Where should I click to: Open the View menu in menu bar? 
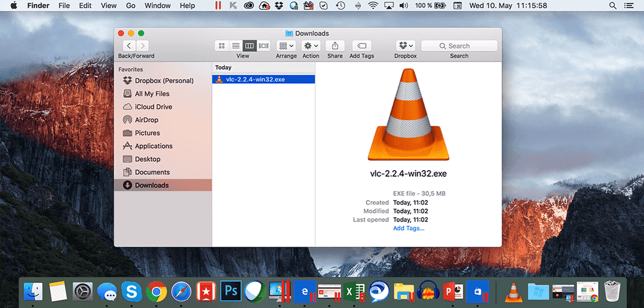109,5
